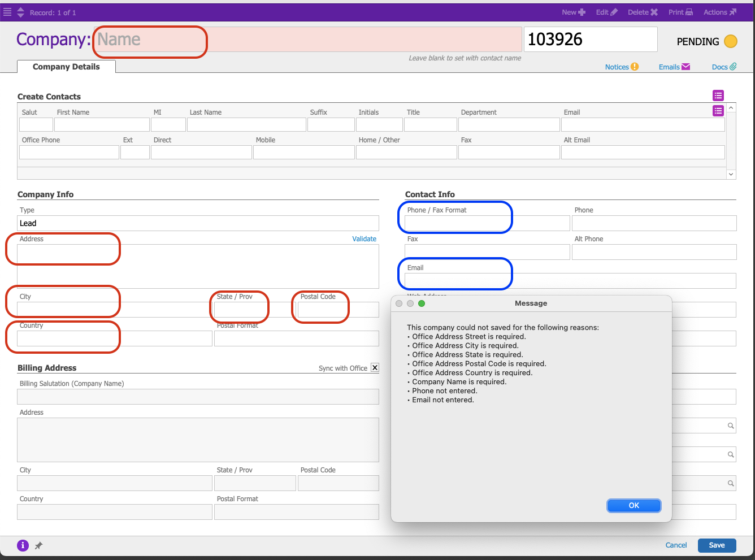Click the Mobile field
The height and width of the screenshot is (560, 755).
[x=304, y=152]
